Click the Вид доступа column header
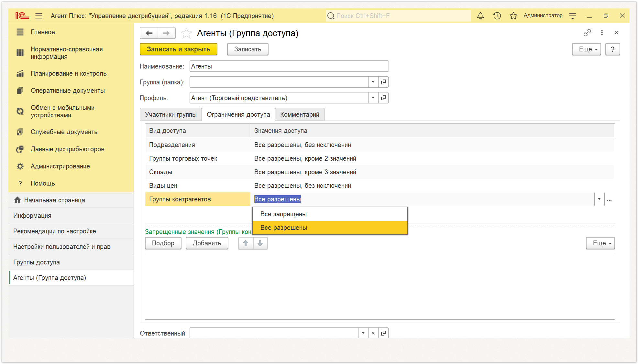Viewport: 638px width, 364px height. pos(198,131)
